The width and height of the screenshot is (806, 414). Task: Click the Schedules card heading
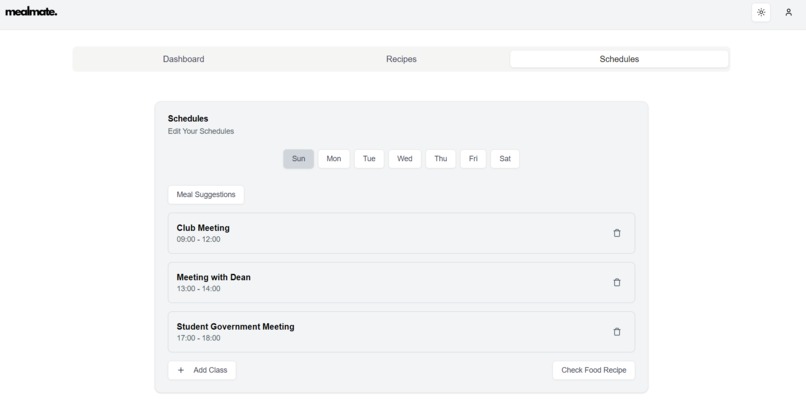pos(188,119)
